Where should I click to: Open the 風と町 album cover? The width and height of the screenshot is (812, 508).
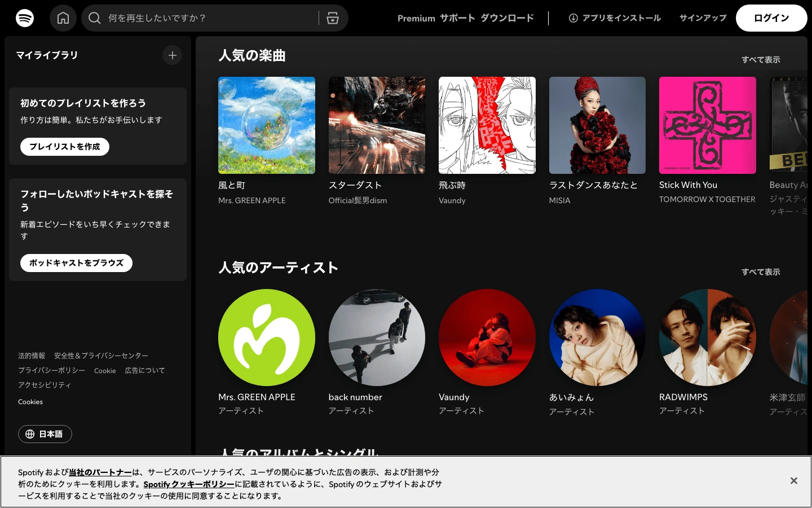267,125
